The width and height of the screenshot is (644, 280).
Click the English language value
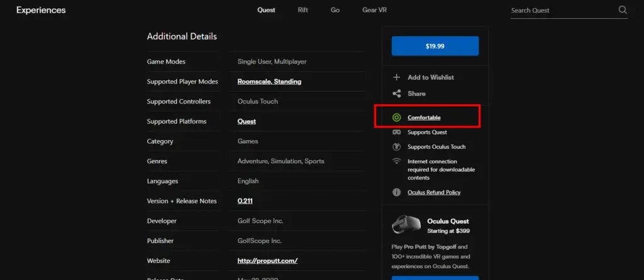pos(248,181)
